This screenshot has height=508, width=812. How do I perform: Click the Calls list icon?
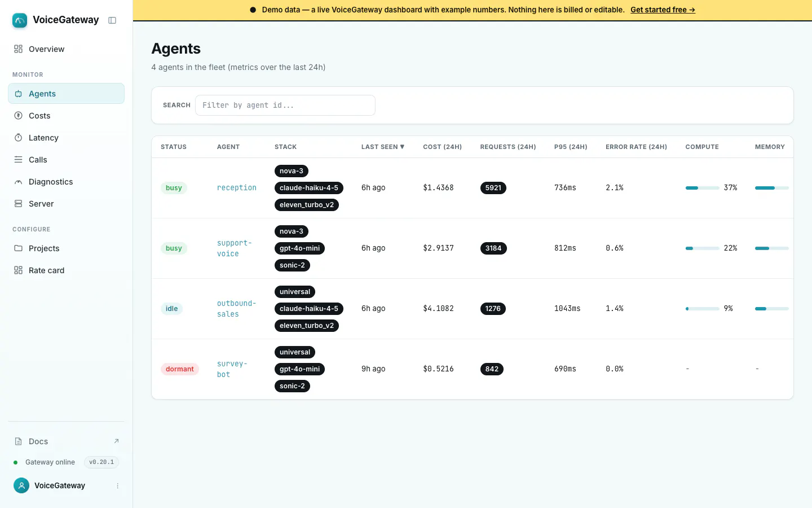click(x=19, y=160)
